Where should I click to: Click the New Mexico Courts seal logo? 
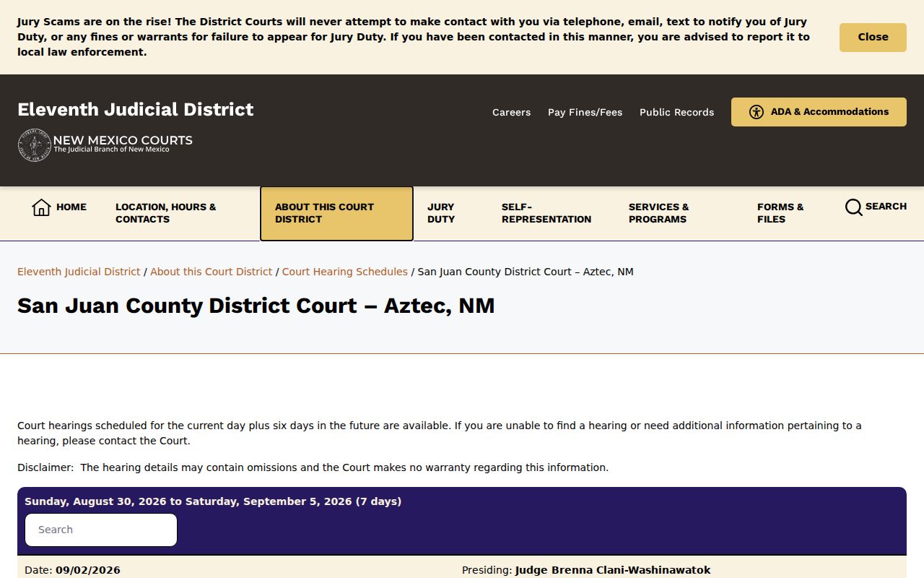(x=34, y=145)
